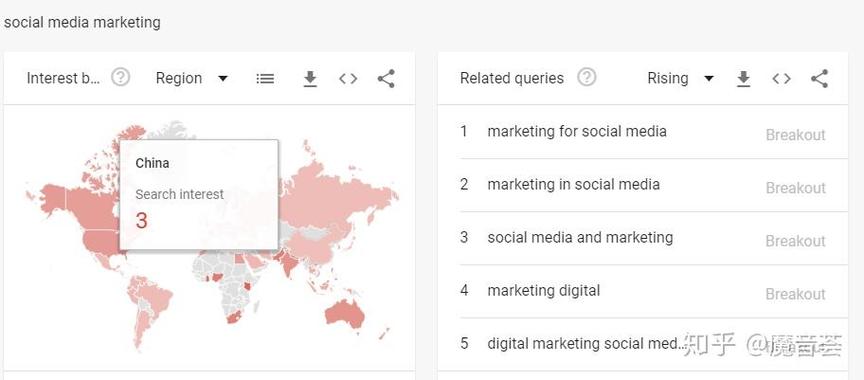864x380 pixels.
Task: Download Related queries data as CSV
Action: (x=743, y=79)
